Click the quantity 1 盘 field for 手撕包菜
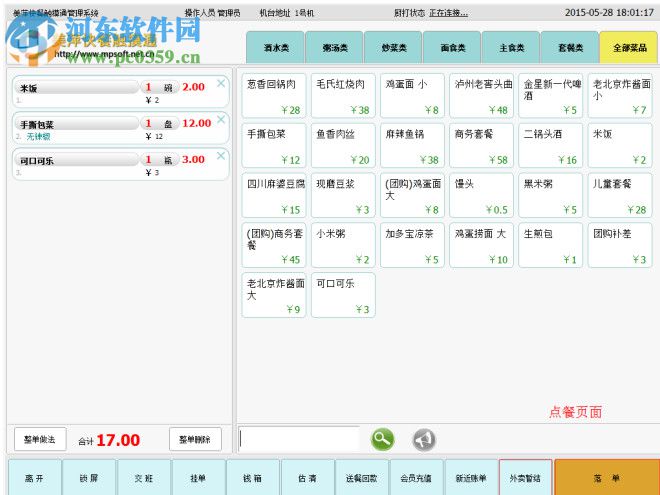The image size is (660, 495). pyautogui.click(x=160, y=124)
